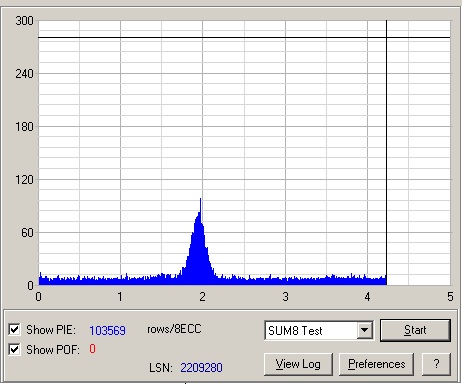Click the horizontal black threshold line near 280
Viewport: 462px width, 384px height.
(x=244, y=37)
